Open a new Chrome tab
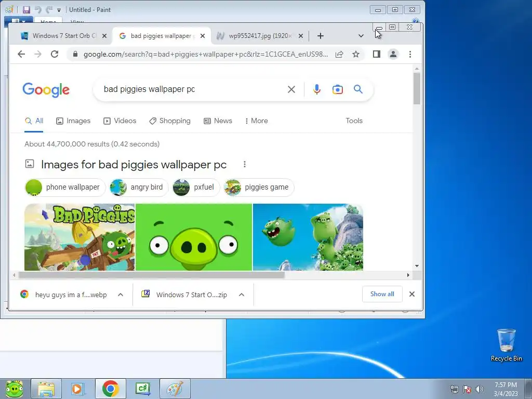The image size is (532, 399). pos(320,36)
